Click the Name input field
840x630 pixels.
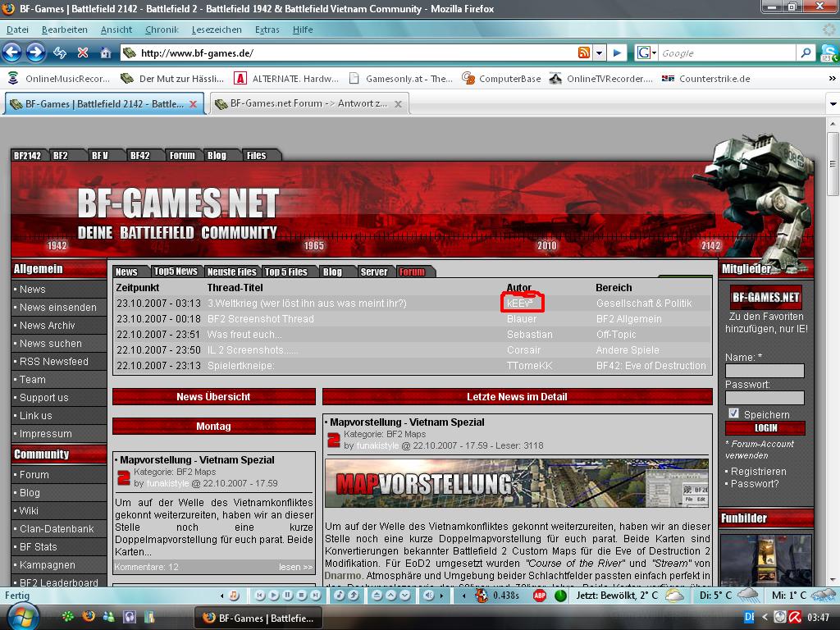click(764, 371)
